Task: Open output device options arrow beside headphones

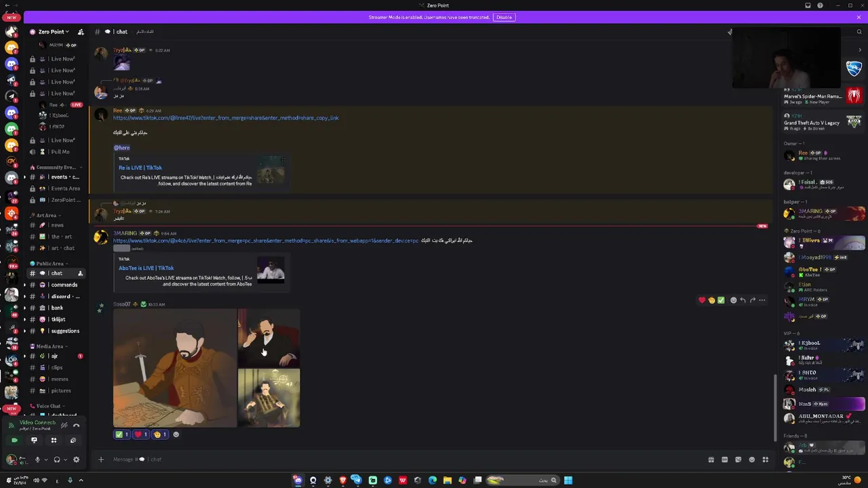Action: point(66,460)
